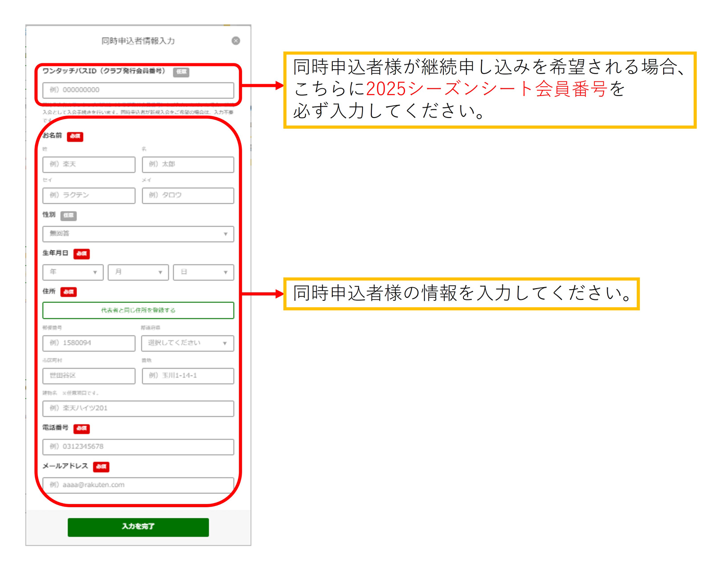Click the お名前 label
Image resolution: width=728 pixels, height=568 pixels.
[52, 136]
